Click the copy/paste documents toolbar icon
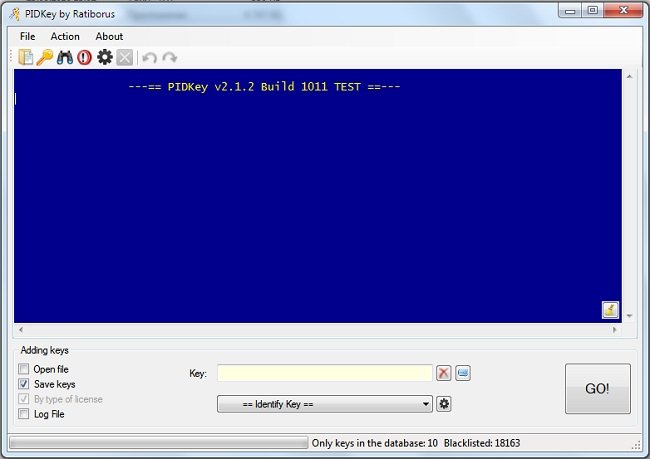Image resolution: width=650 pixels, height=459 pixels. pos(26,57)
